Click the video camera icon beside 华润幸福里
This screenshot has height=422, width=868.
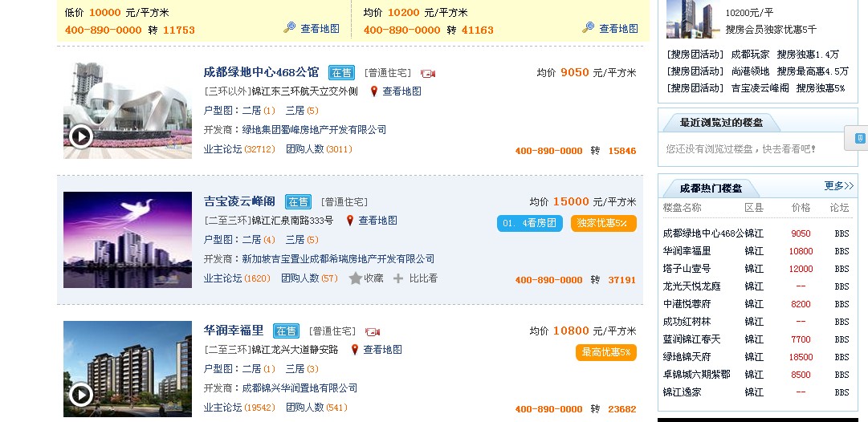click(372, 331)
